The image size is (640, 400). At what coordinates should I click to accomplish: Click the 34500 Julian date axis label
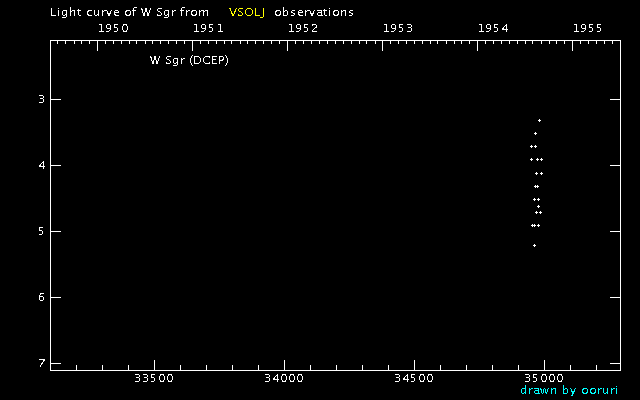click(x=413, y=378)
